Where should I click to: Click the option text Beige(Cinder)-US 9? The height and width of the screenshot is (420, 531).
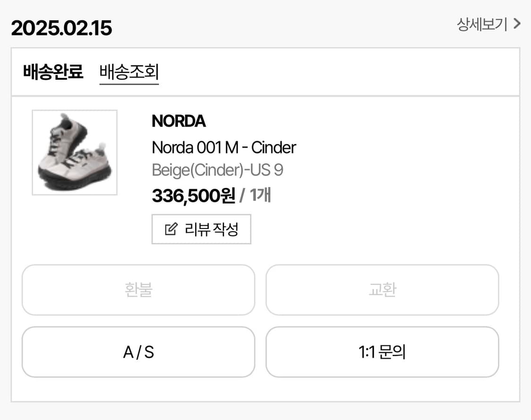coord(218,170)
